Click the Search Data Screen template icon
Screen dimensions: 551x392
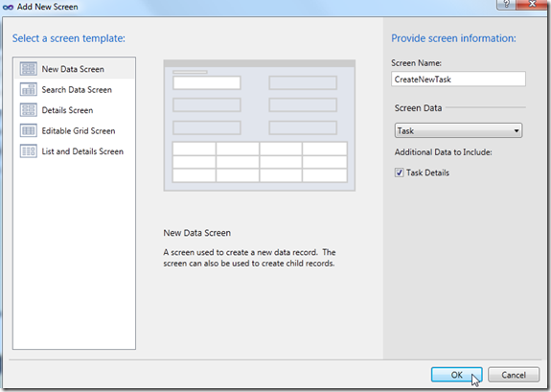pyautogui.click(x=28, y=90)
